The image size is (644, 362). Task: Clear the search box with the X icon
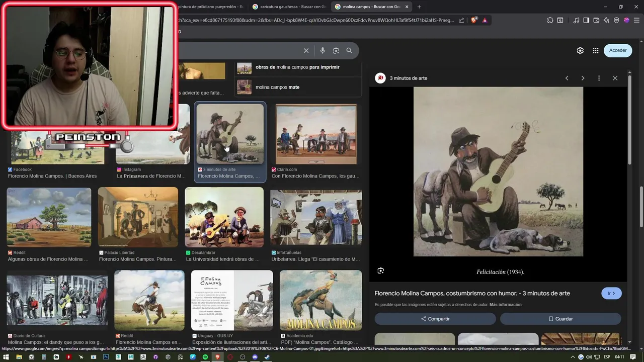(x=306, y=50)
